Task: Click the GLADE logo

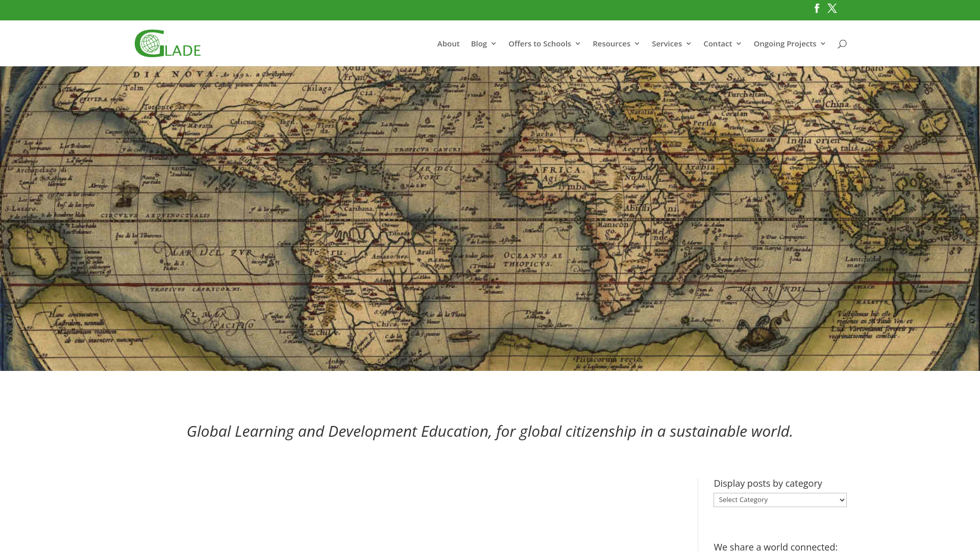Action: pos(167,43)
